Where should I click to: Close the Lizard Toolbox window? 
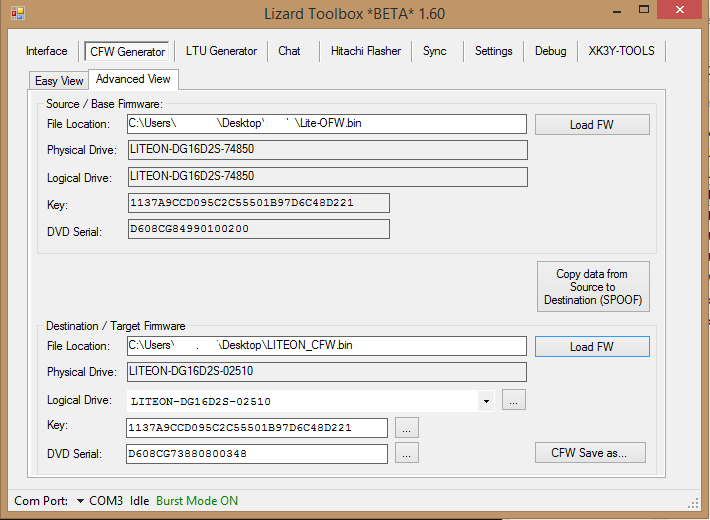tap(680, 10)
